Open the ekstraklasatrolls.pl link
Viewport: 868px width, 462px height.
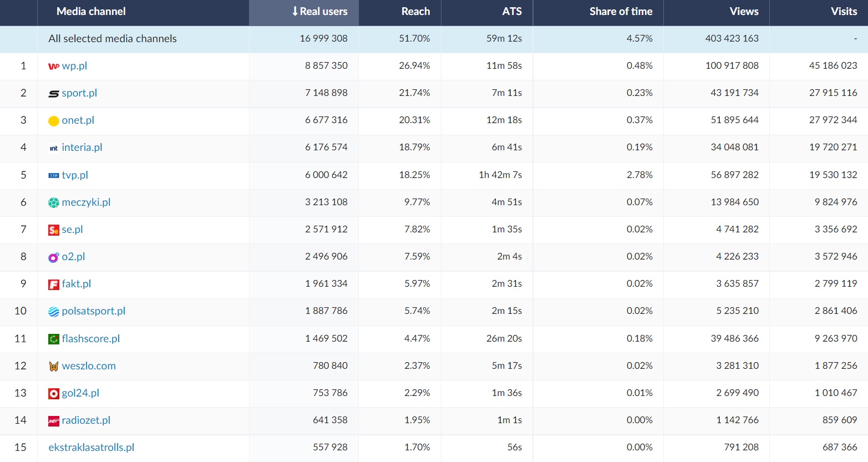(x=92, y=448)
